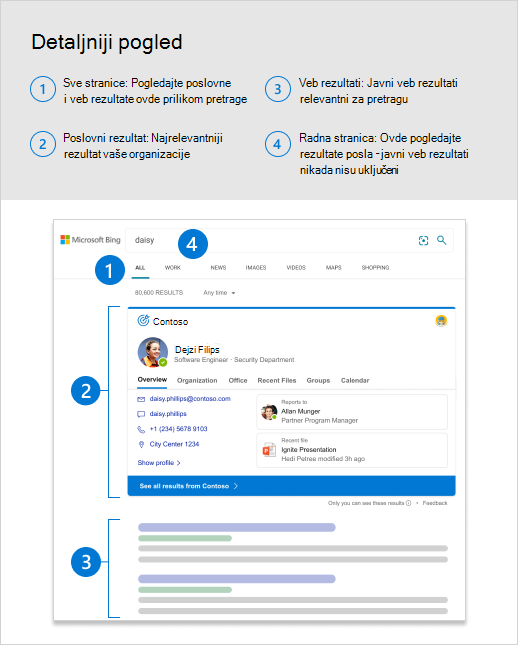Open the Recent Files tab
The image size is (518, 645).
pos(277,381)
